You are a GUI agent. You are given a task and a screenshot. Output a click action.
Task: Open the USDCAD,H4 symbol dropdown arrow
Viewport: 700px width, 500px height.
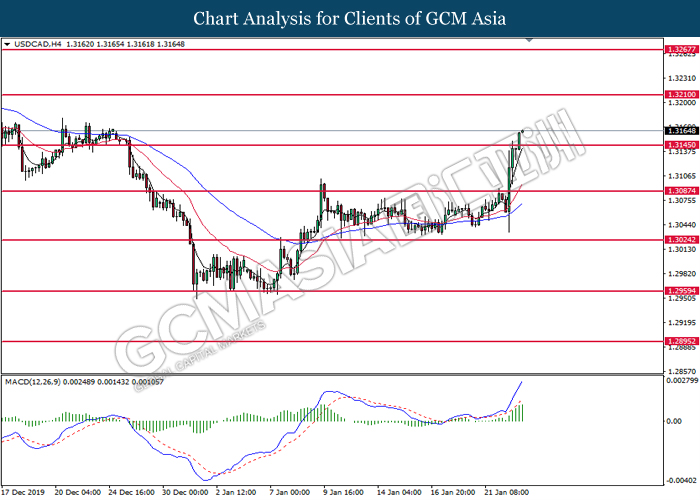click(7, 44)
